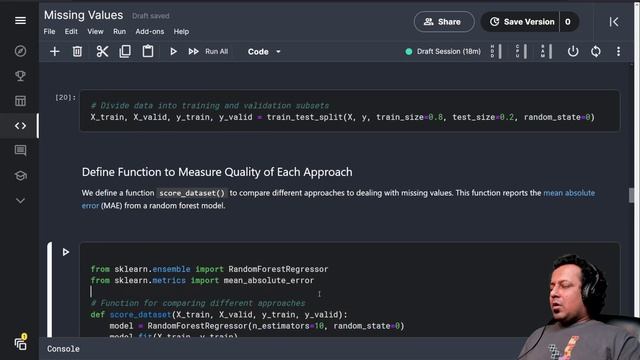
Task: Click the Define Function heading markdown cell
Action: click(x=217, y=172)
